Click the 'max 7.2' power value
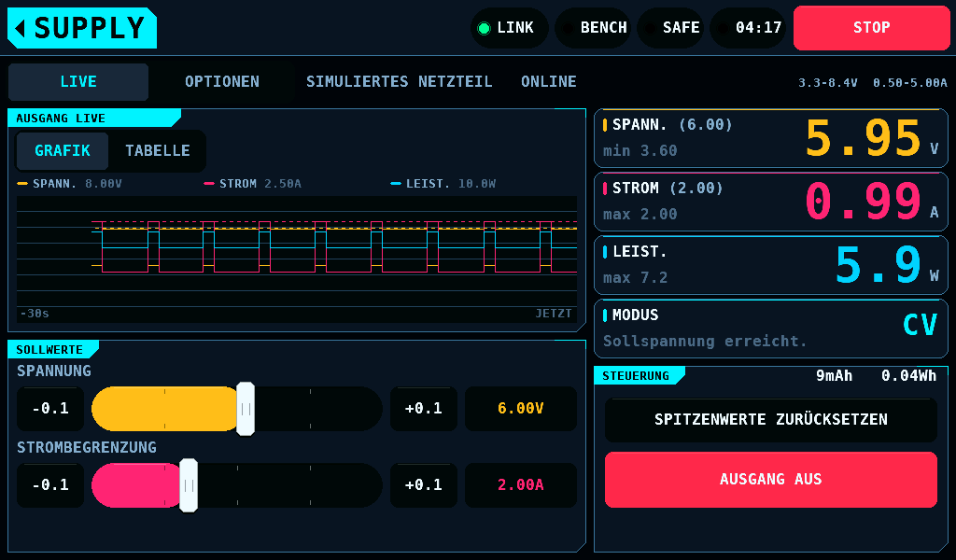This screenshot has width=956, height=560. (635, 278)
